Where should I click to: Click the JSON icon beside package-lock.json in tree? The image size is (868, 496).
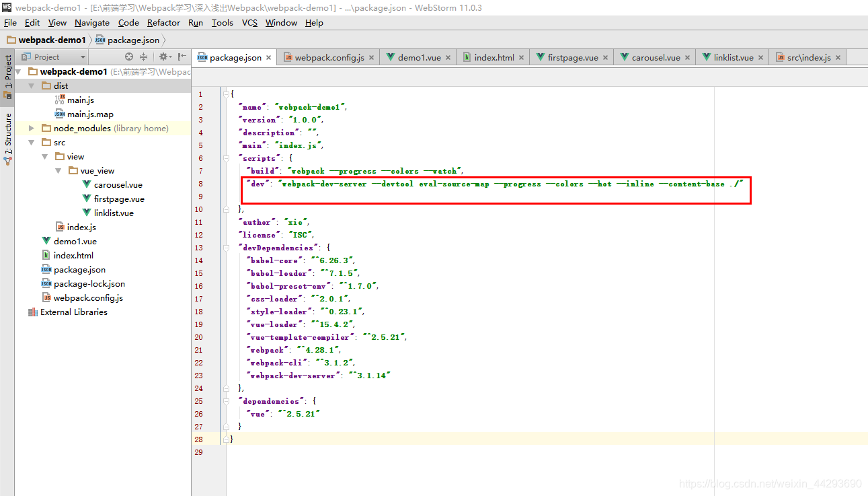click(46, 283)
